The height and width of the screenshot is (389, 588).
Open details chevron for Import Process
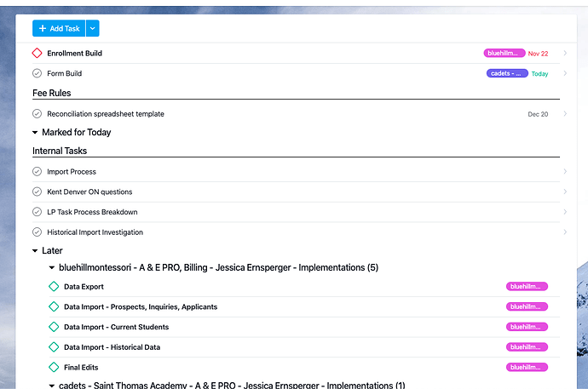(x=565, y=171)
